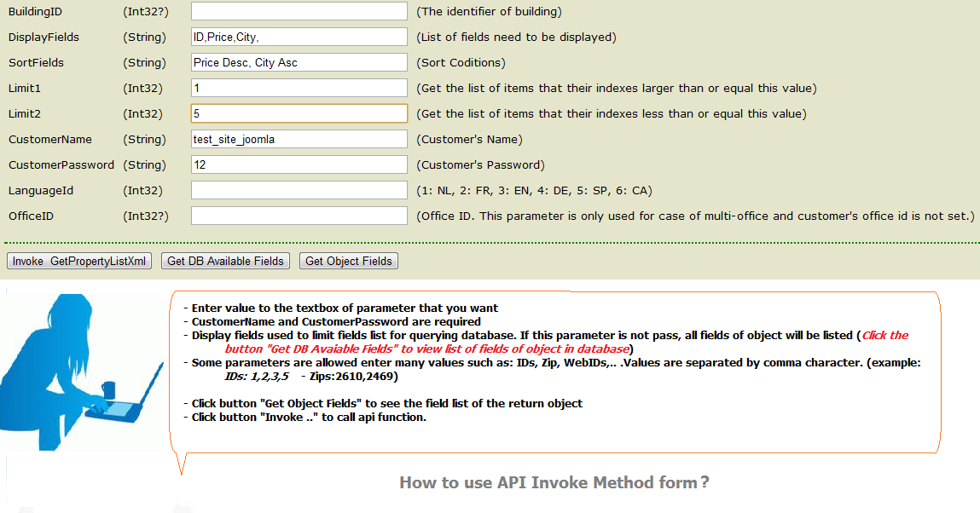Click the OfficeID multi-office description text

(x=695, y=216)
